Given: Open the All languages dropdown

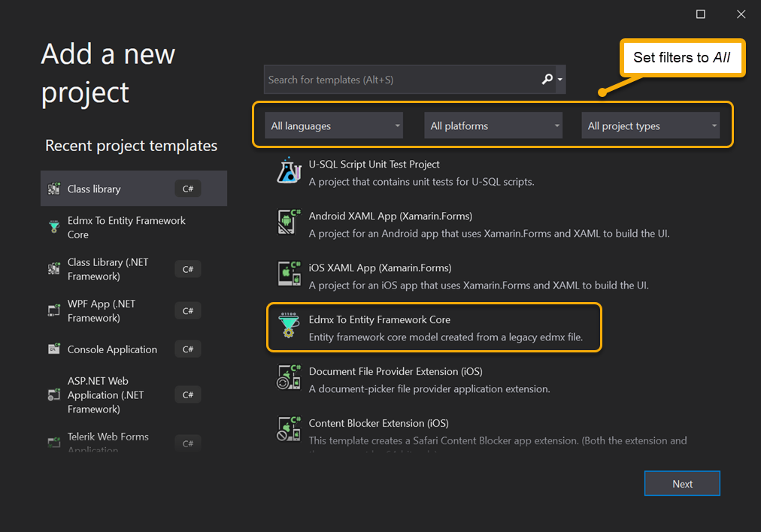Looking at the screenshot, I should [x=334, y=125].
